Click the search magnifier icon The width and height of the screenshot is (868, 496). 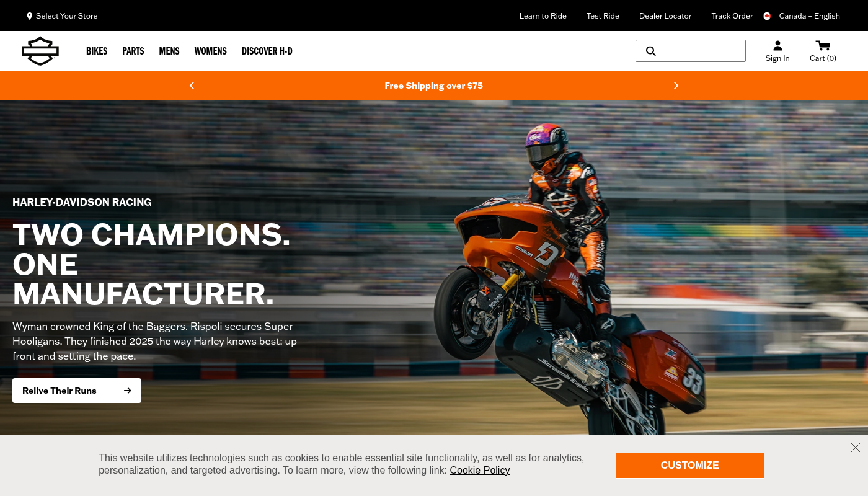coord(650,51)
